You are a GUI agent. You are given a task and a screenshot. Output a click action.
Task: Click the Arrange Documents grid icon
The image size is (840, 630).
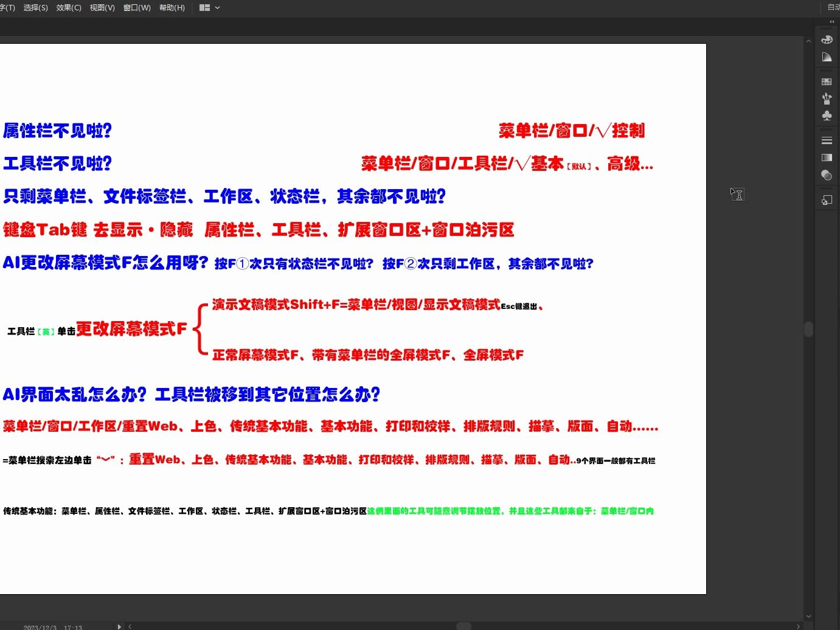point(204,8)
